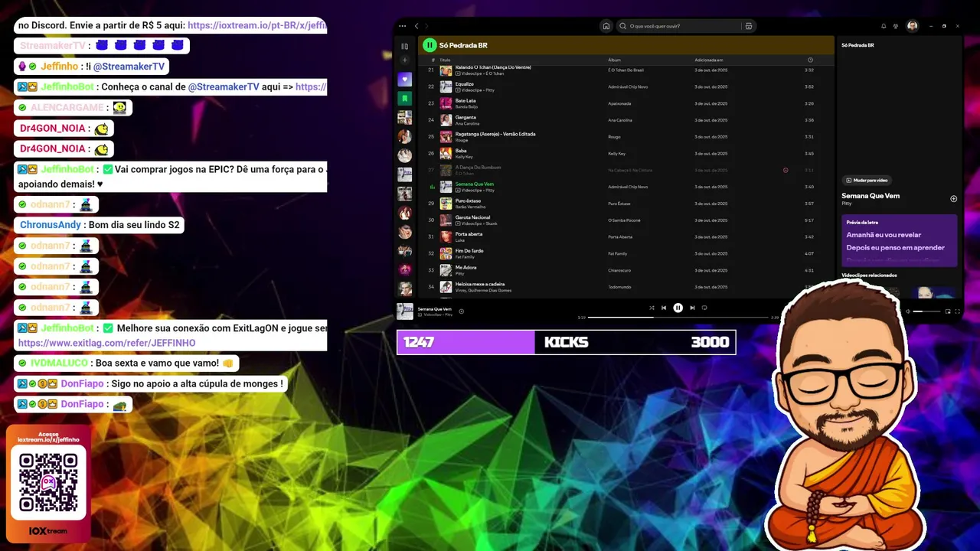Screen dimensions: 980x551
Task: Open artist Ana Carolina link under Garganta
Action: click(x=467, y=123)
